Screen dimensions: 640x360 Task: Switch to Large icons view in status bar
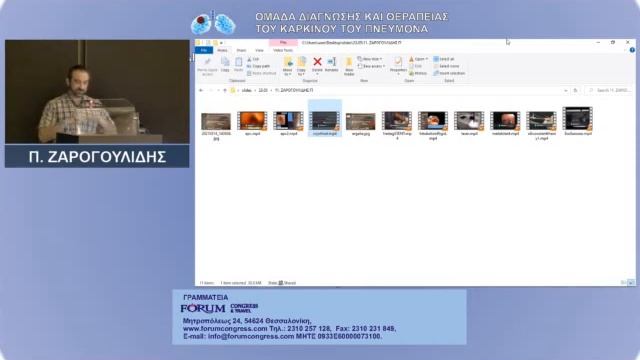pos(631,282)
